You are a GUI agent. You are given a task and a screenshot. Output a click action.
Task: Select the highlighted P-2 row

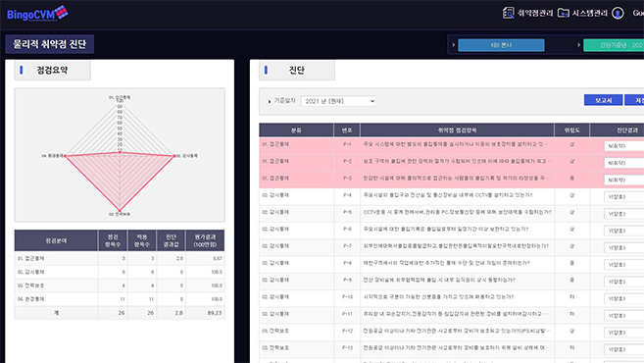(451, 161)
